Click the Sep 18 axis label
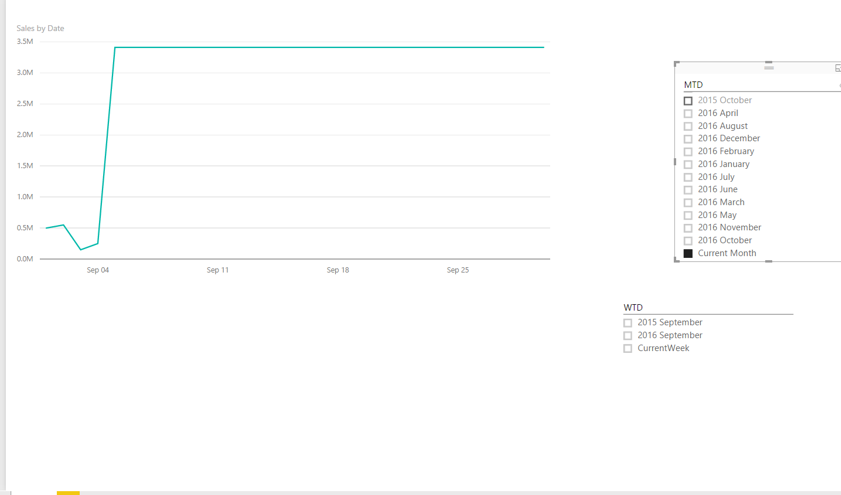Screen dimensions: 841x495 338,270
